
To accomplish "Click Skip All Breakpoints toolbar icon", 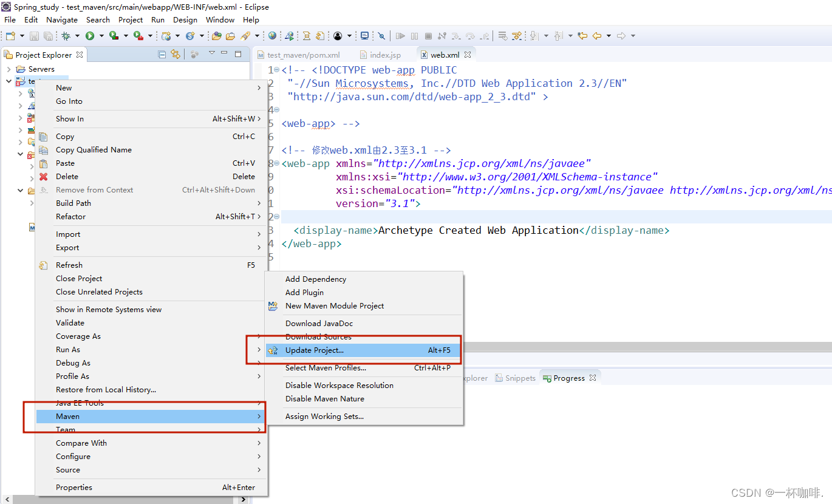I will [x=381, y=36].
